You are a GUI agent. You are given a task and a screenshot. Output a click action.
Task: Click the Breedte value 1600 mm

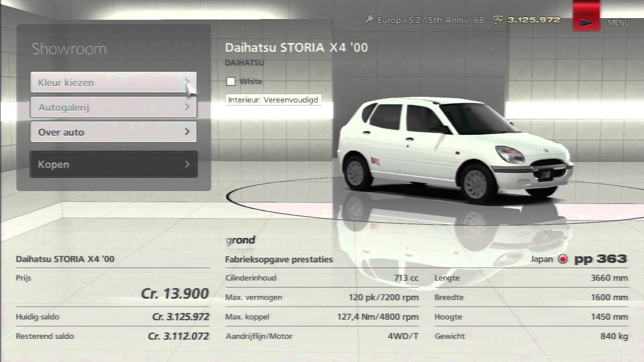609,297
